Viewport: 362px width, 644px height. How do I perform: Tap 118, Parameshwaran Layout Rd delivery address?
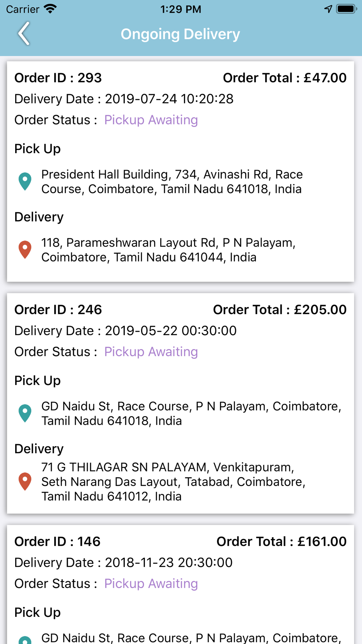pyautogui.click(x=168, y=250)
